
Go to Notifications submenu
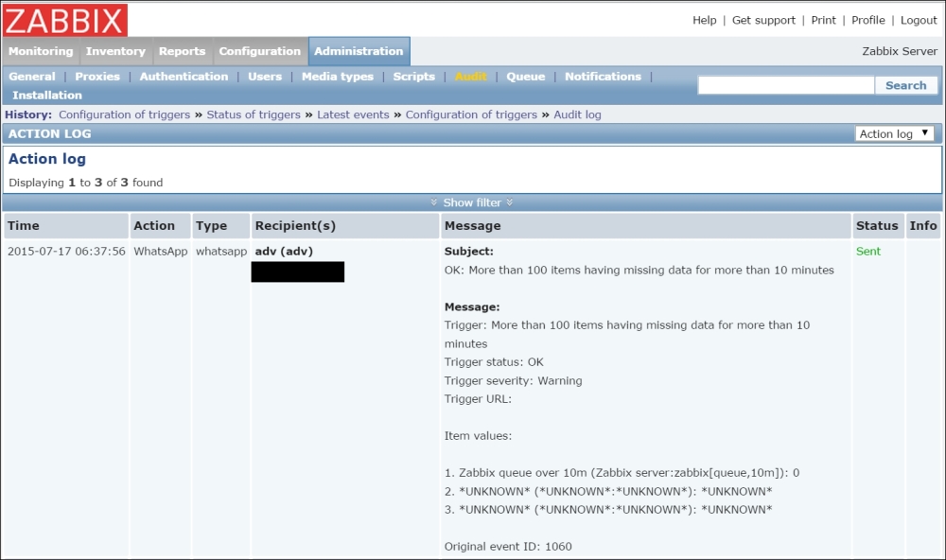[x=603, y=77]
